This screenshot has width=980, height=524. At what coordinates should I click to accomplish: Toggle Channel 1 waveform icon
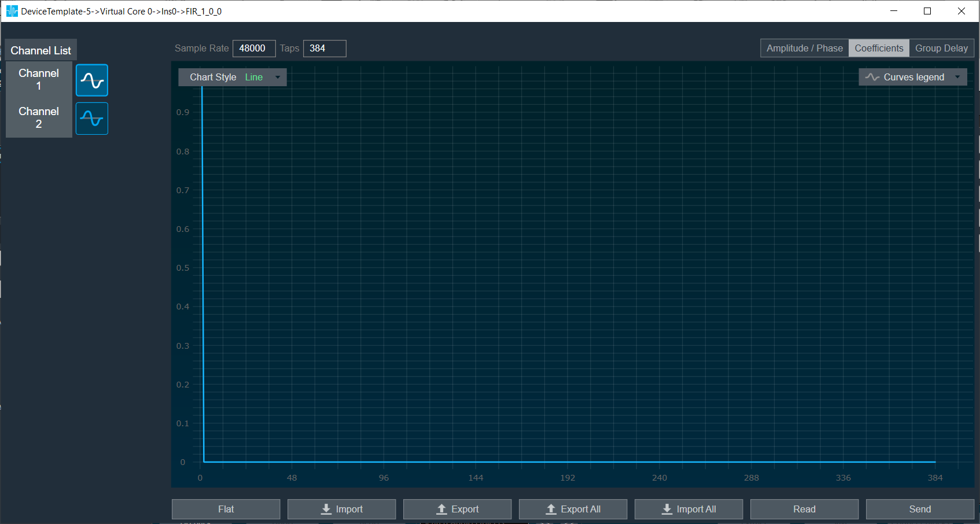click(92, 80)
